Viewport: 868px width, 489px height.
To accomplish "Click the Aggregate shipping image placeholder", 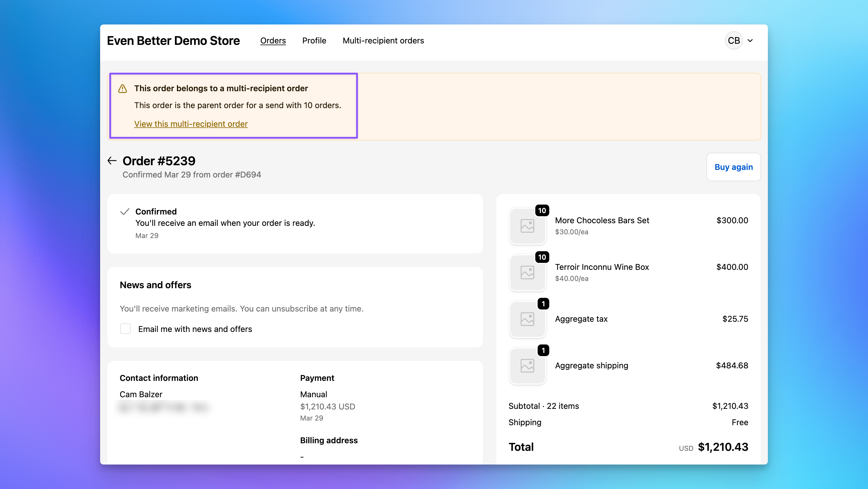I will click(x=528, y=366).
